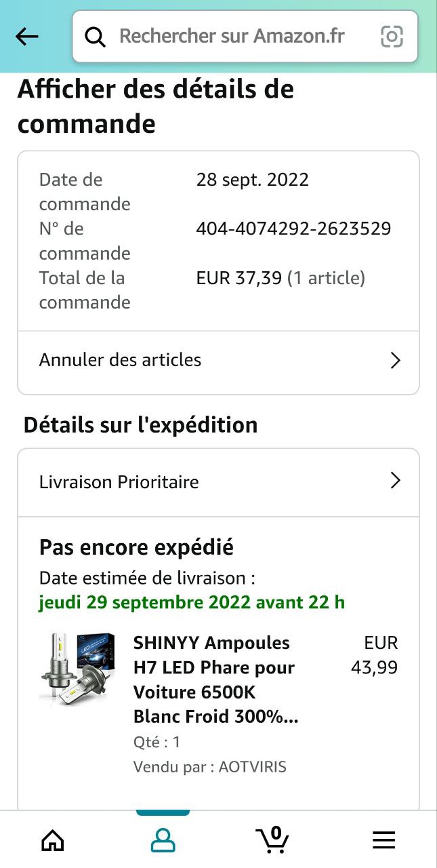Open the camera scan search icon

[392, 37]
